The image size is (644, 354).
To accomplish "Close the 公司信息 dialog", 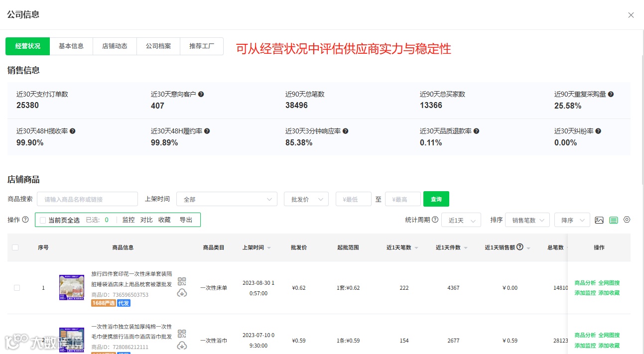I will [631, 15].
